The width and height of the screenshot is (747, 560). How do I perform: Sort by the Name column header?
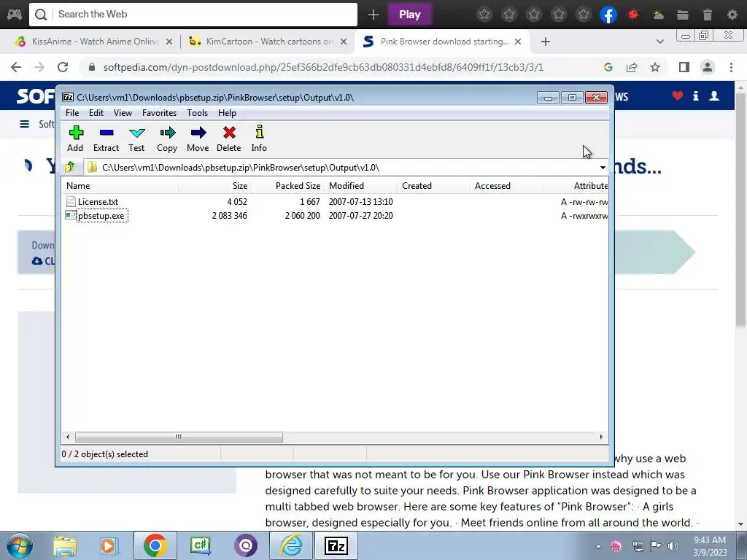tap(120, 186)
